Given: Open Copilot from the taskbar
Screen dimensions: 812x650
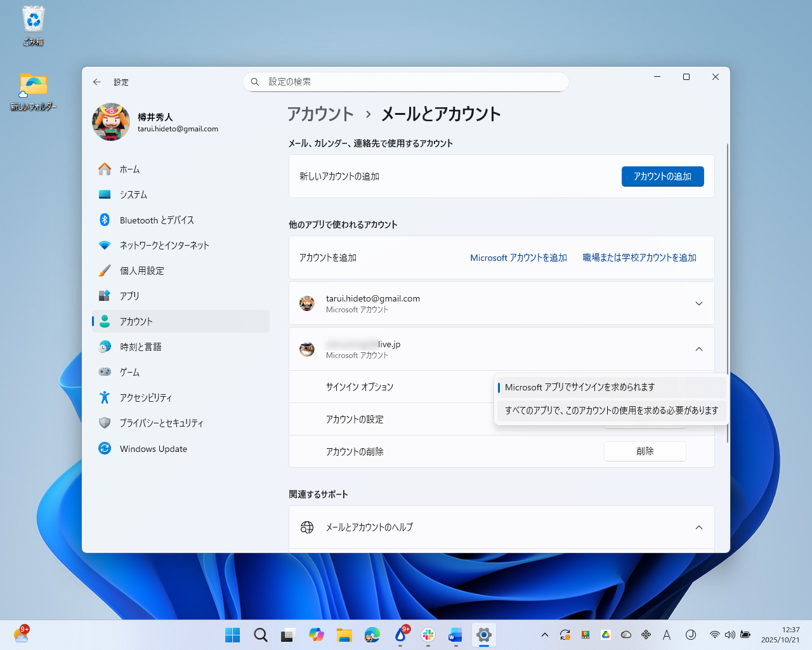Looking at the screenshot, I should tap(317, 635).
